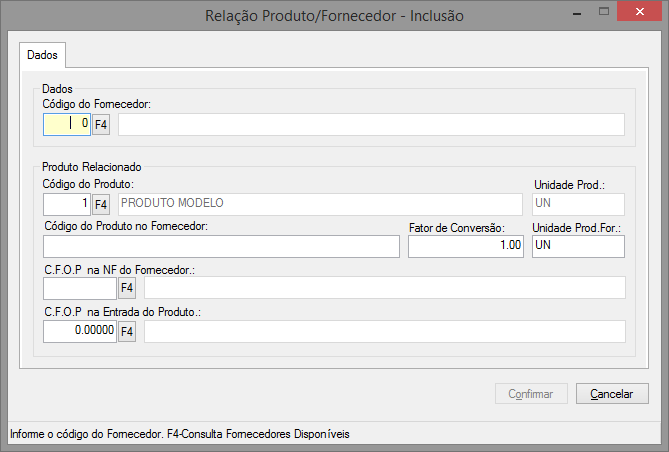Open supplier lookup F4 beside Código do Fornecedor

point(101,125)
